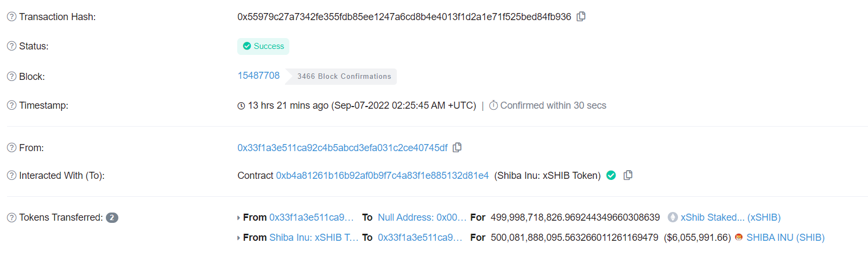The image size is (868, 262).
Task: Click the help icon beside Transaction Hash
Action: (11, 17)
